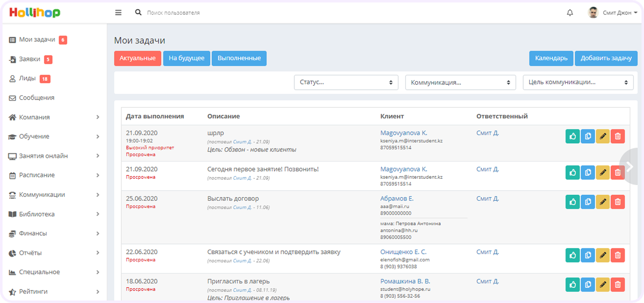Complete the Сегодня первое занятие task
The height and width of the screenshot is (303, 644).
tap(573, 172)
